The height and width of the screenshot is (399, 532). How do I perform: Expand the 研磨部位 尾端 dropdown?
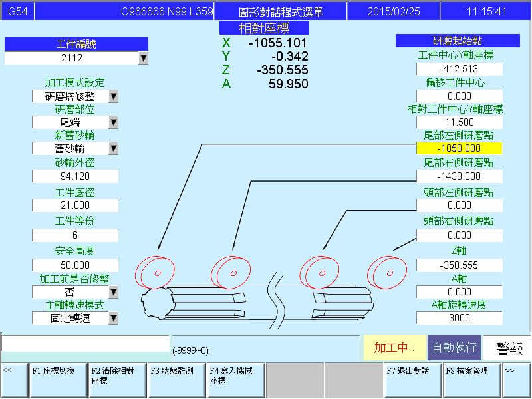pyautogui.click(x=113, y=123)
